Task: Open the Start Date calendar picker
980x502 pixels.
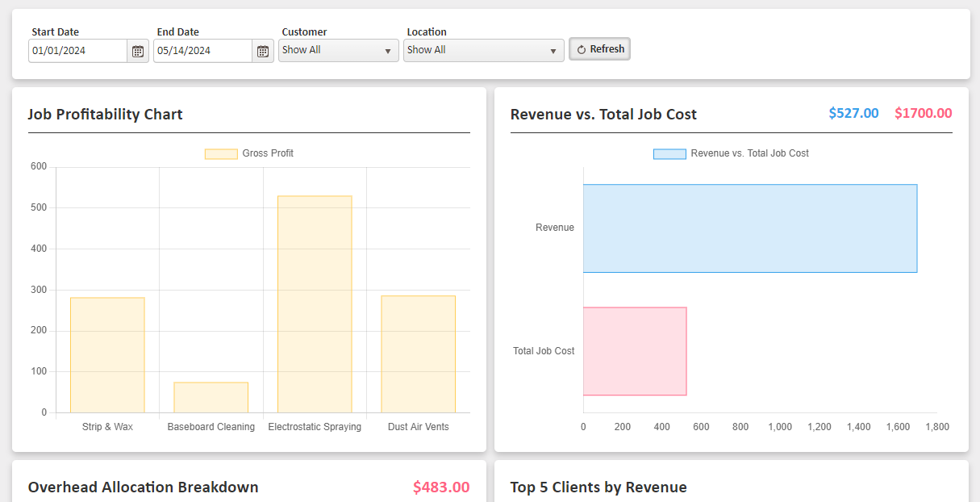Action: click(x=138, y=51)
